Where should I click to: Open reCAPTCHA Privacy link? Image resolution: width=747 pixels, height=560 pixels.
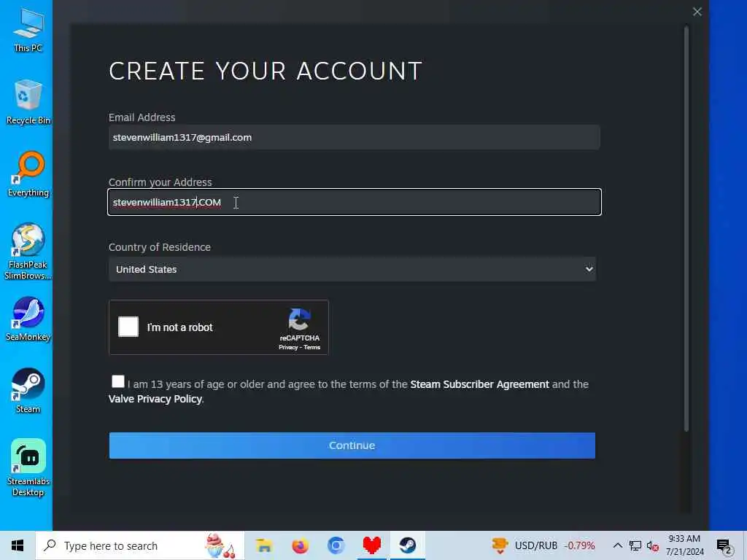[288, 347]
